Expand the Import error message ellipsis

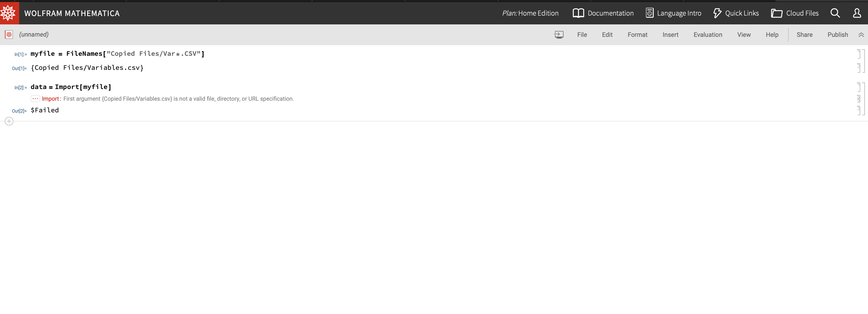click(35, 99)
